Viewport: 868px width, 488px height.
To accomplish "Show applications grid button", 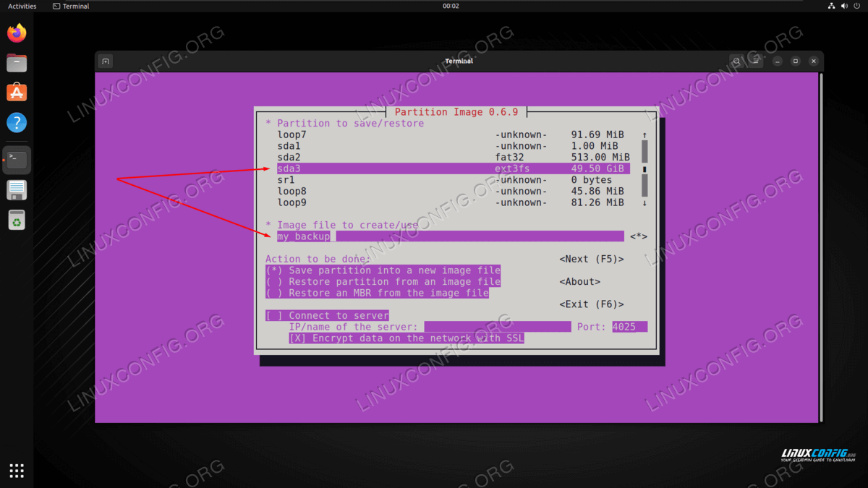I will [17, 471].
